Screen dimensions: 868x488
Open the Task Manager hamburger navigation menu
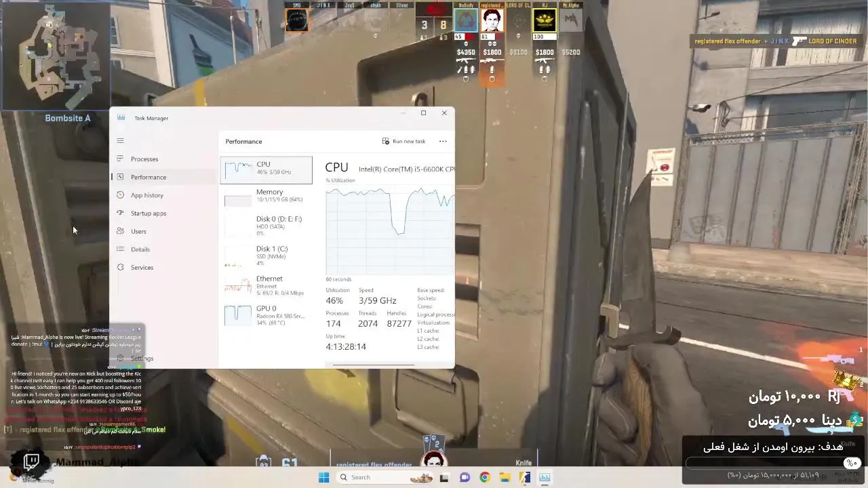click(120, 141)
